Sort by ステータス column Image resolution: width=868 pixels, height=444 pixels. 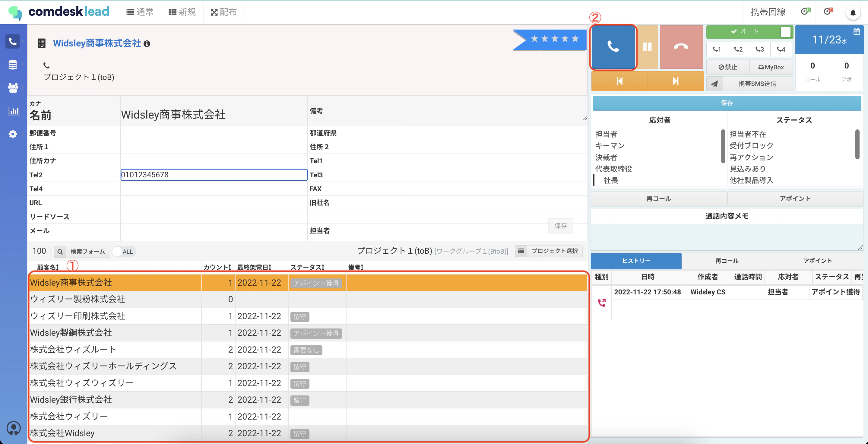click(307, 268)
